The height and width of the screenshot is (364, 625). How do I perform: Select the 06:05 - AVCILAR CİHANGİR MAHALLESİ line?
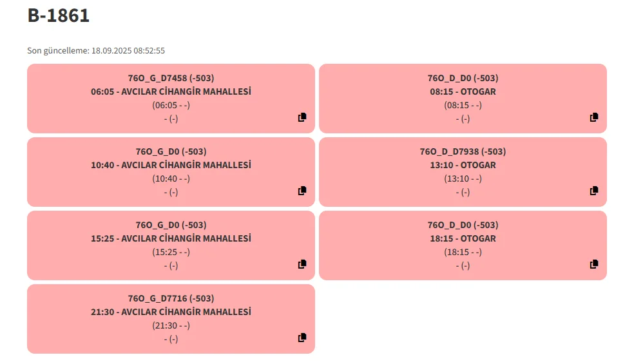(x=171, y=91)
